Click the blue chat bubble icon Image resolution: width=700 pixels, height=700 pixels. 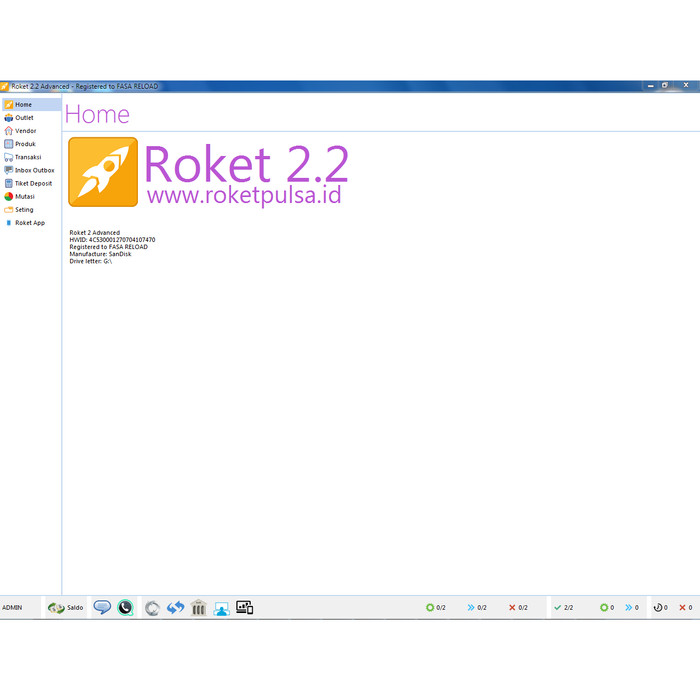tap(102, 607)
